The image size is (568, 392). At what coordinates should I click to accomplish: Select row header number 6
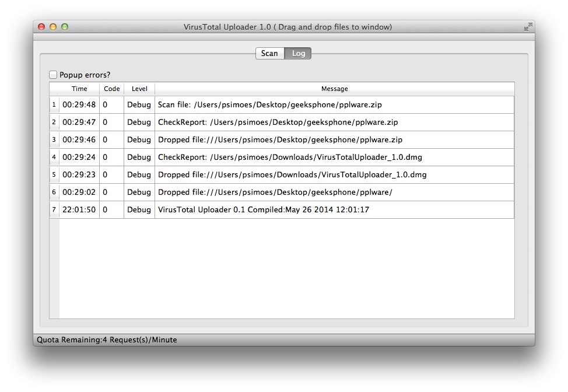(x=54, y=192)
